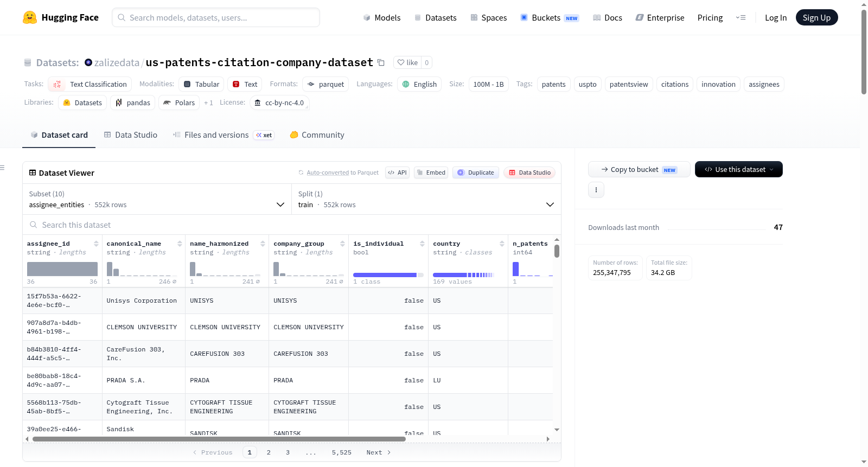Open the Hugging Face home logo
The image size is (868, 467).
[61, 17]
